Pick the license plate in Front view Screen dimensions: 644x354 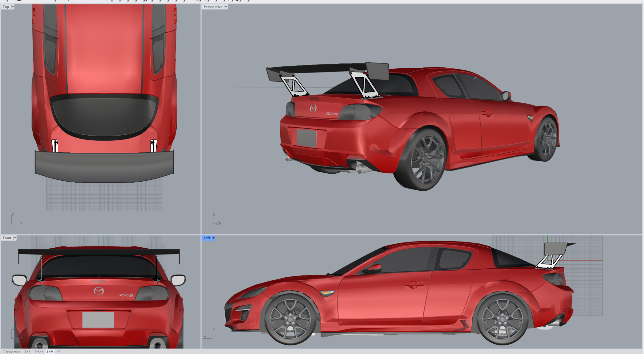point(98,320)
